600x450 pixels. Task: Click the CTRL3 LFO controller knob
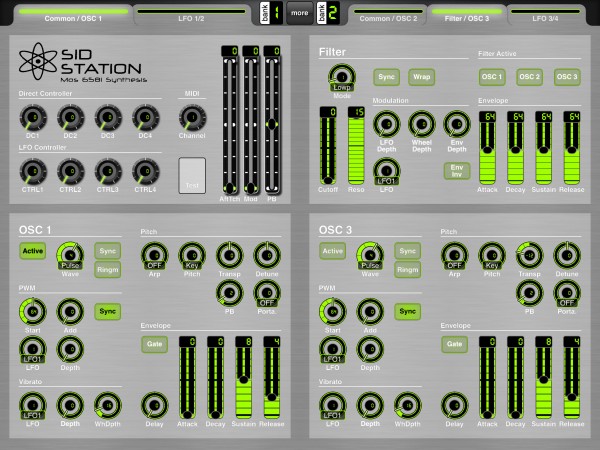coord(108,171)
